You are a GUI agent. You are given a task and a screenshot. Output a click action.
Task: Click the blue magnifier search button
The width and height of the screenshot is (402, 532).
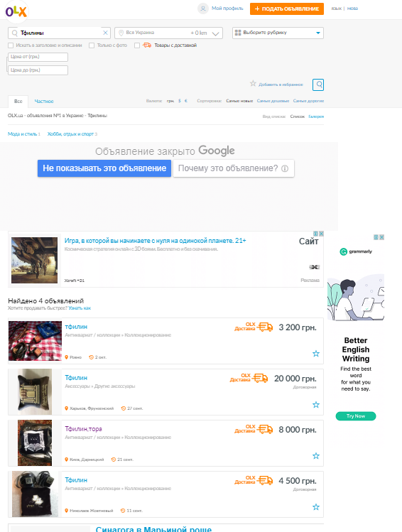pos(318,85)
